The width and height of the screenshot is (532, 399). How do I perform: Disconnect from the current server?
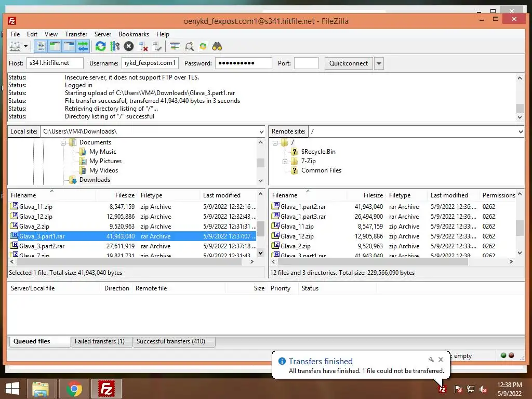point(143,46)
